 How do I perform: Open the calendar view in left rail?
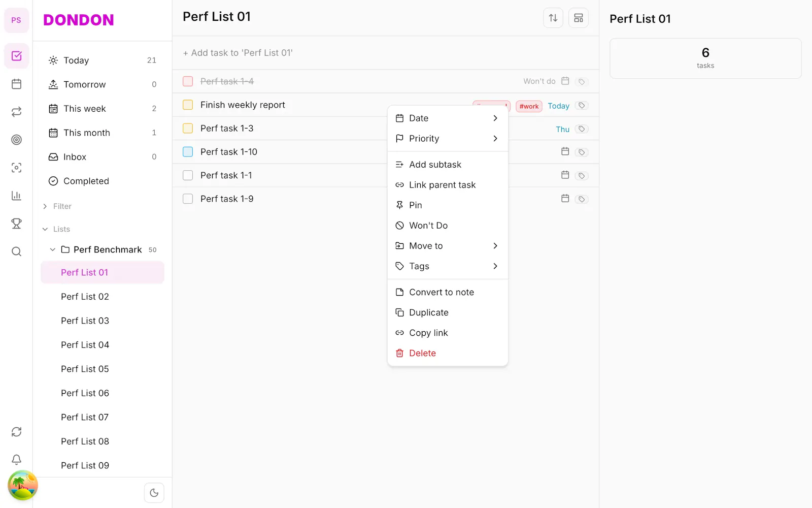tap(16, 84)
